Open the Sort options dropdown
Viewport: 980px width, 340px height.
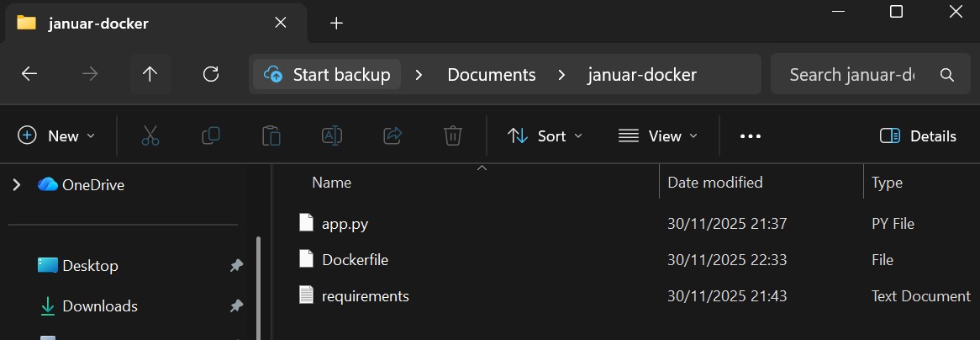click(545, 135)
